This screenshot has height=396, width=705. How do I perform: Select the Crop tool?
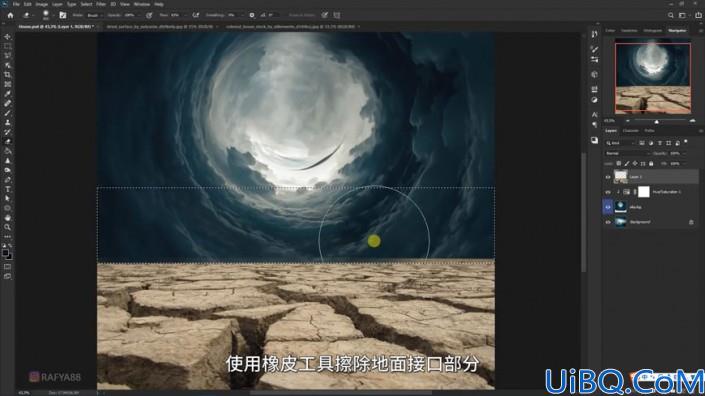(8, 75)
